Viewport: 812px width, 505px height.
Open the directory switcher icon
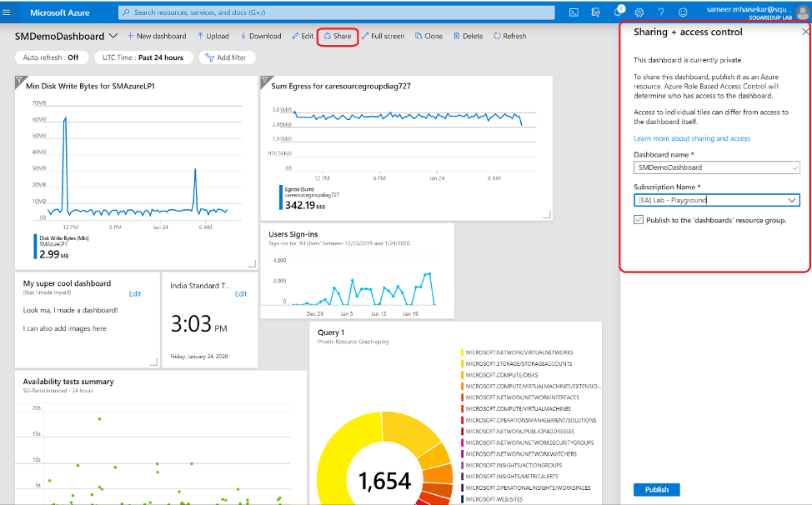595,12
